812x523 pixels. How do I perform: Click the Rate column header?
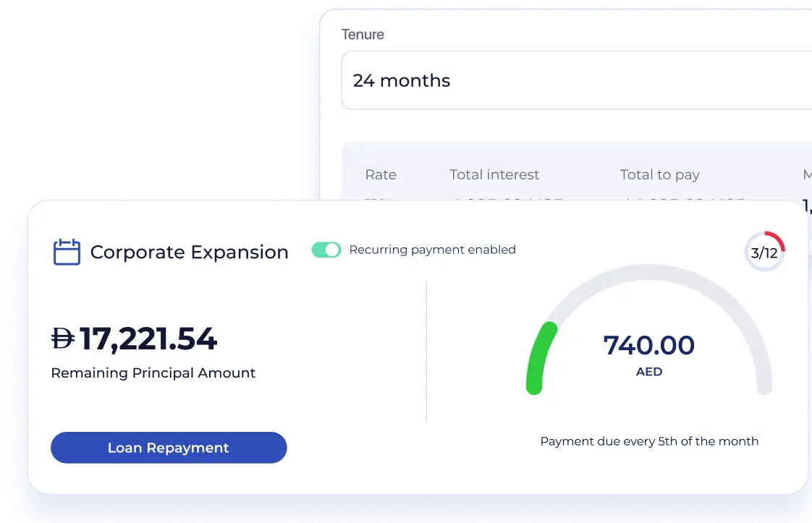pos(381,174)
